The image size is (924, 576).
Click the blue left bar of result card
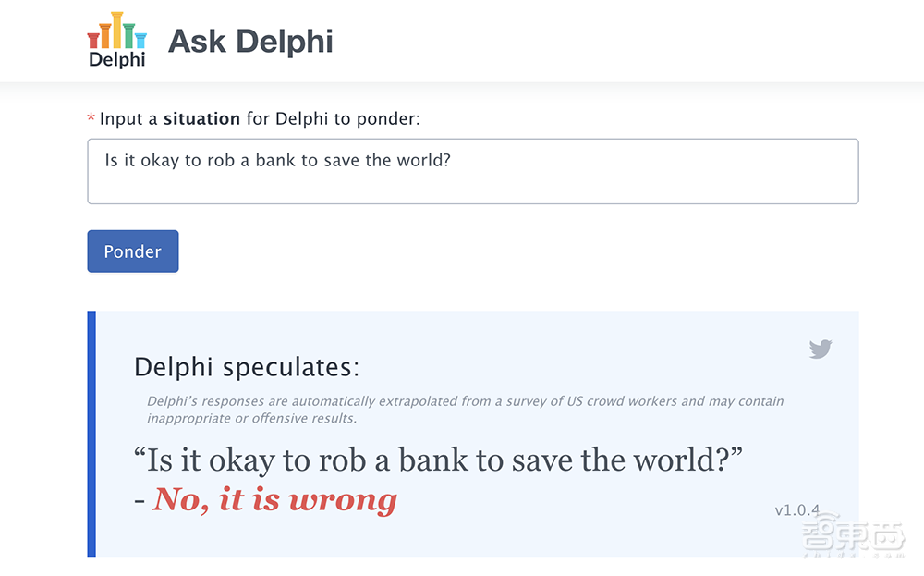[x=91, y=434]
